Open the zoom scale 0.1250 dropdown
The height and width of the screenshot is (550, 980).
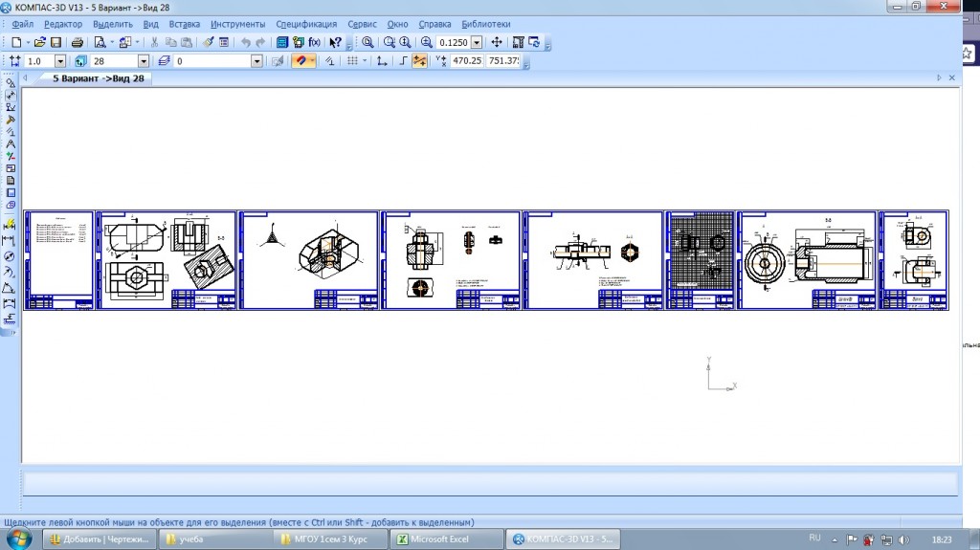coord(477,42)
